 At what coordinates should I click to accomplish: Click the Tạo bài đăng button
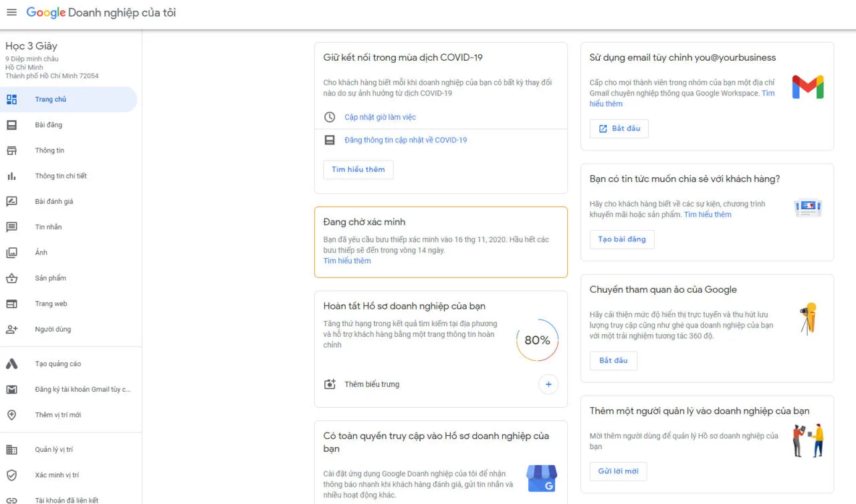pos(622,239)
